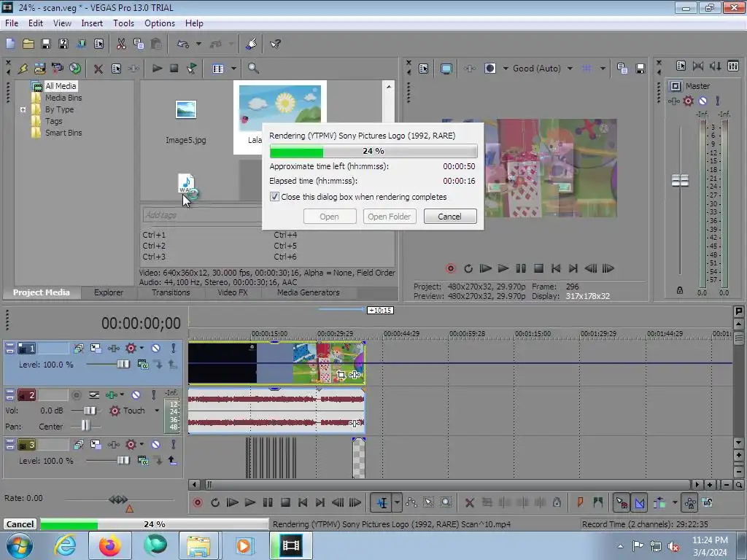Click the Cut scissors icon
This screenshot has width=747, height=560.
tap(121, 44)
